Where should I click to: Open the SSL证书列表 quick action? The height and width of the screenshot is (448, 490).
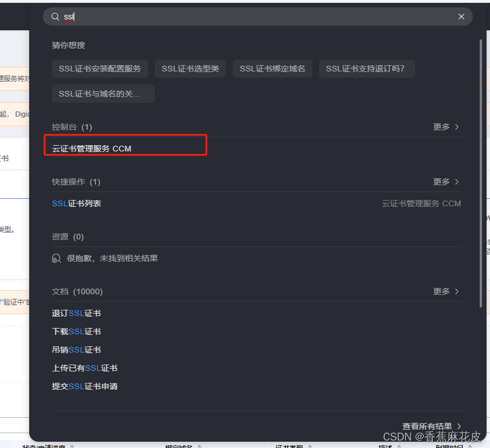(77, 203)
